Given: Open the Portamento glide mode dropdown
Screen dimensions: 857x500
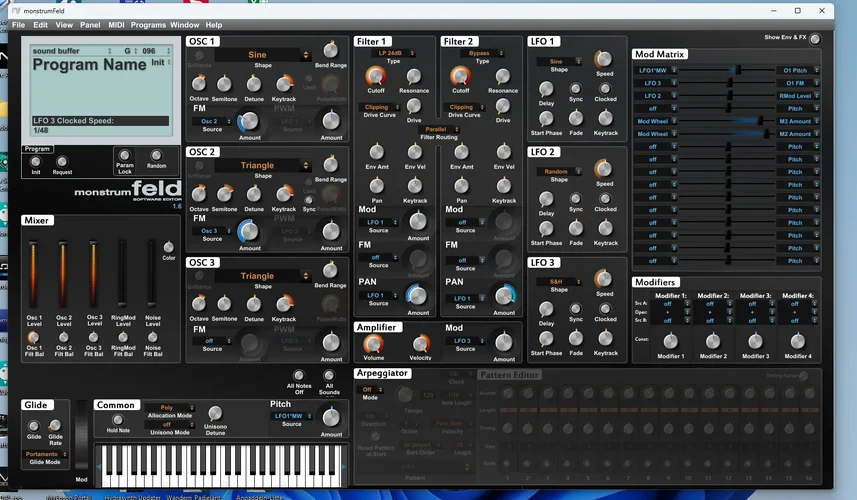Looking at the screenshot, I should click(48, 454).
